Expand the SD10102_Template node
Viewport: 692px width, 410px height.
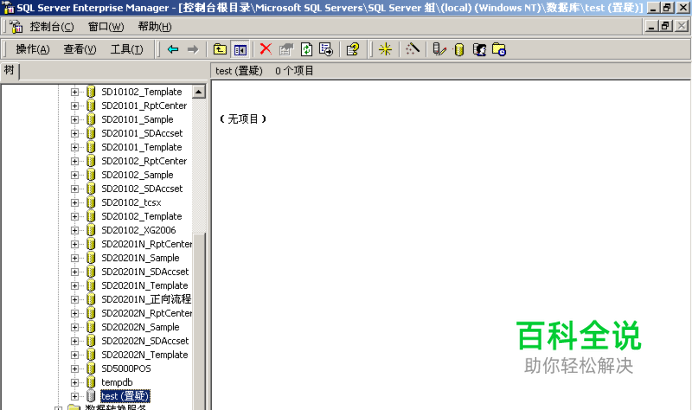[x=75, y=92]
